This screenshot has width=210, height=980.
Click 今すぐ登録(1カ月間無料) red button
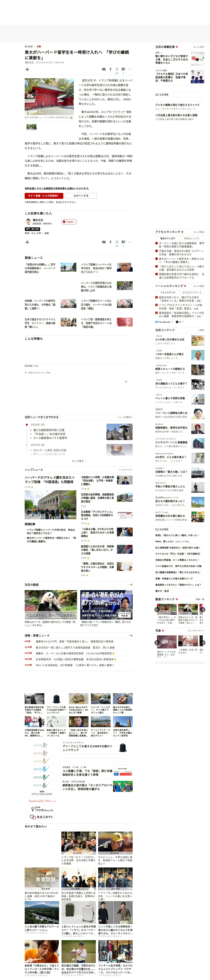pyautogui.click(x=44, y=196)
